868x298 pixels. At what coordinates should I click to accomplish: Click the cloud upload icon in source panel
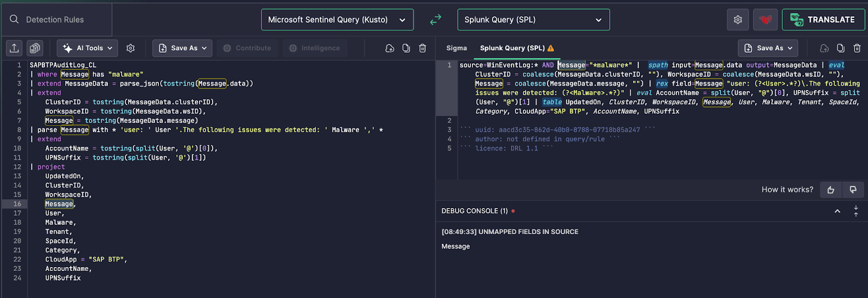coord(390,48)
